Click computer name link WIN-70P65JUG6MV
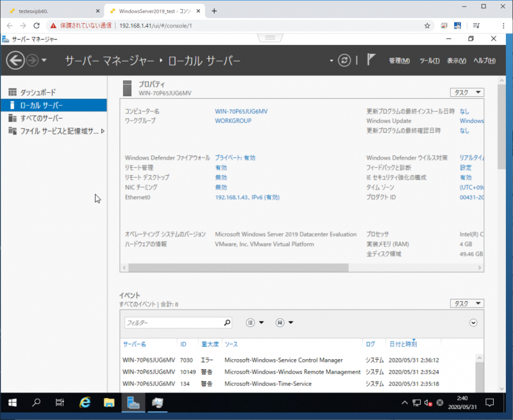 [241, 111]
